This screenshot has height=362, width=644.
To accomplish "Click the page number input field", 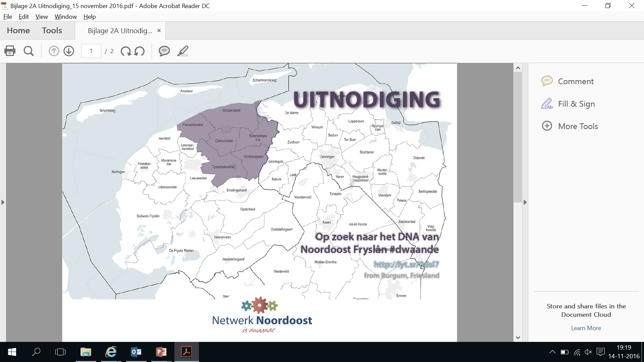I will point(91,51).
